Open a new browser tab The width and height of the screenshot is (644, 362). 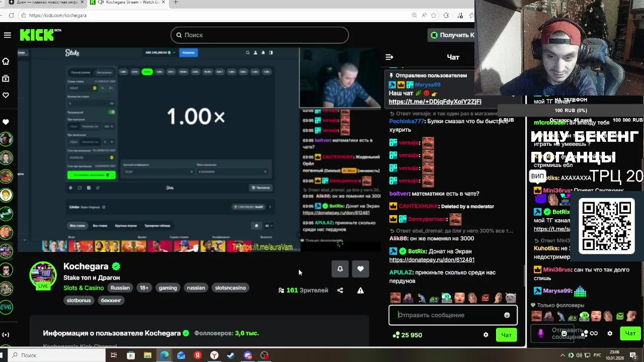[176, 3]
